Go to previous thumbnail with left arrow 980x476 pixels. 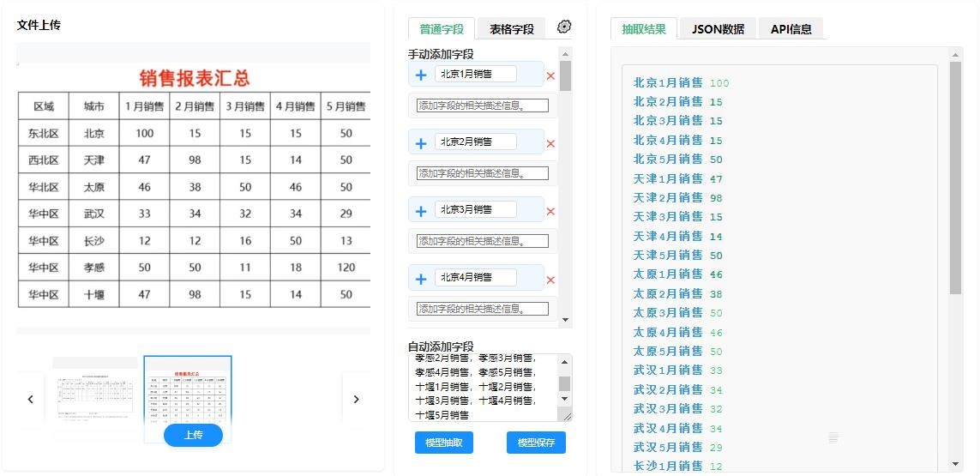31,399
